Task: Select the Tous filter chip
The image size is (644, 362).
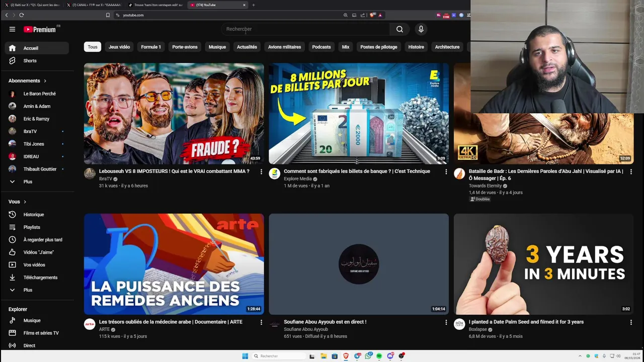Action: click(x=93, y=47)
